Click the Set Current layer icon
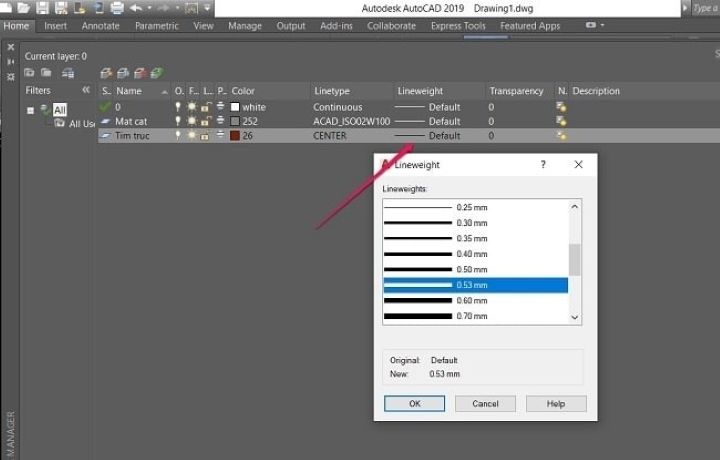 157,73
